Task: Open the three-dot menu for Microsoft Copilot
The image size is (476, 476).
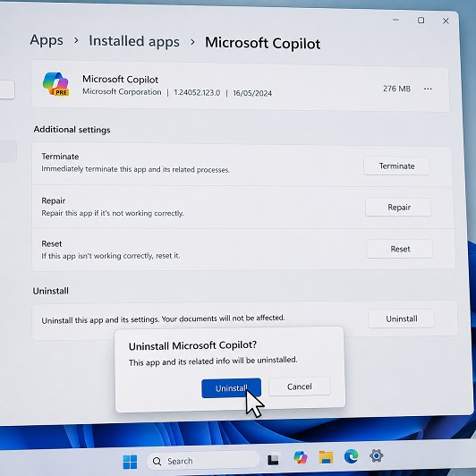Action: [x=428, y=89]
